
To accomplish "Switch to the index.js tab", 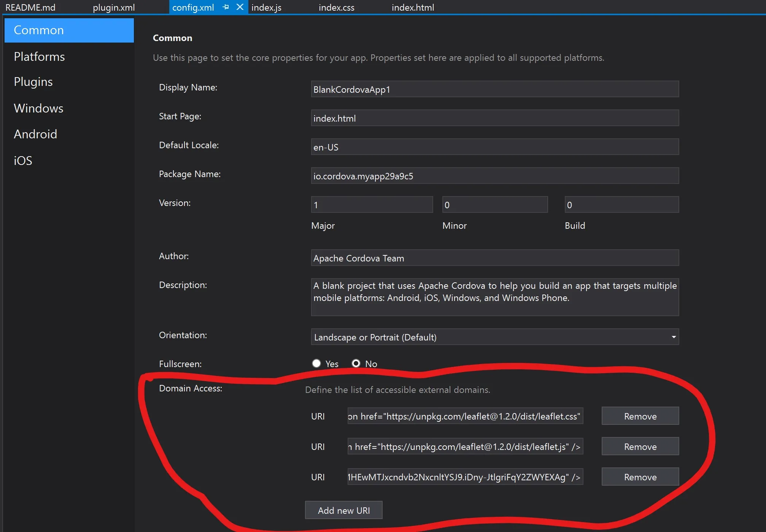I will (266, 8).
